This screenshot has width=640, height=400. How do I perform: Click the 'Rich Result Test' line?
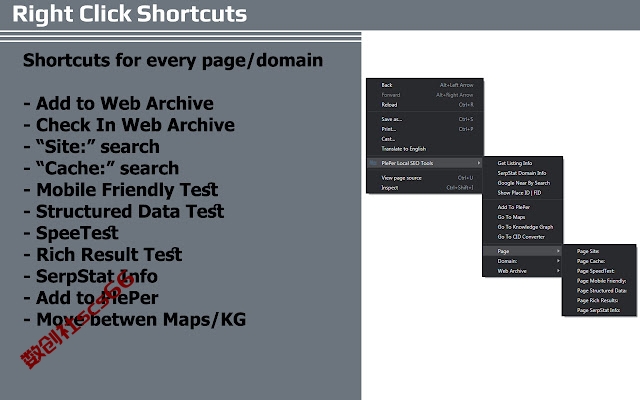[x=103, y=255]
